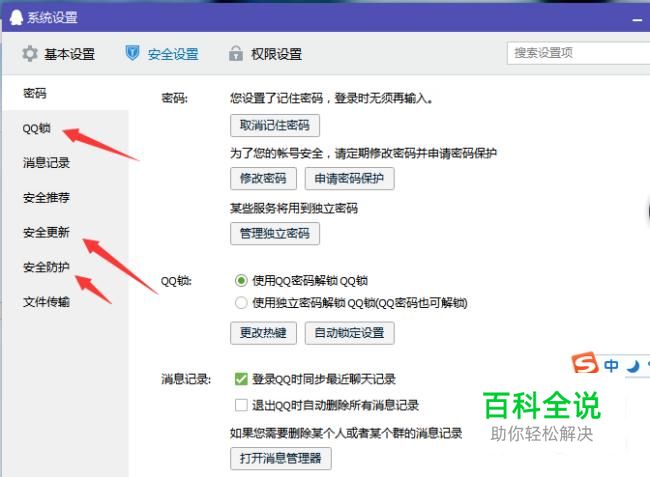Click the 修改密码 button
Image resolution: width=650 pixels, height=477 pixels.
click(263, 179)
